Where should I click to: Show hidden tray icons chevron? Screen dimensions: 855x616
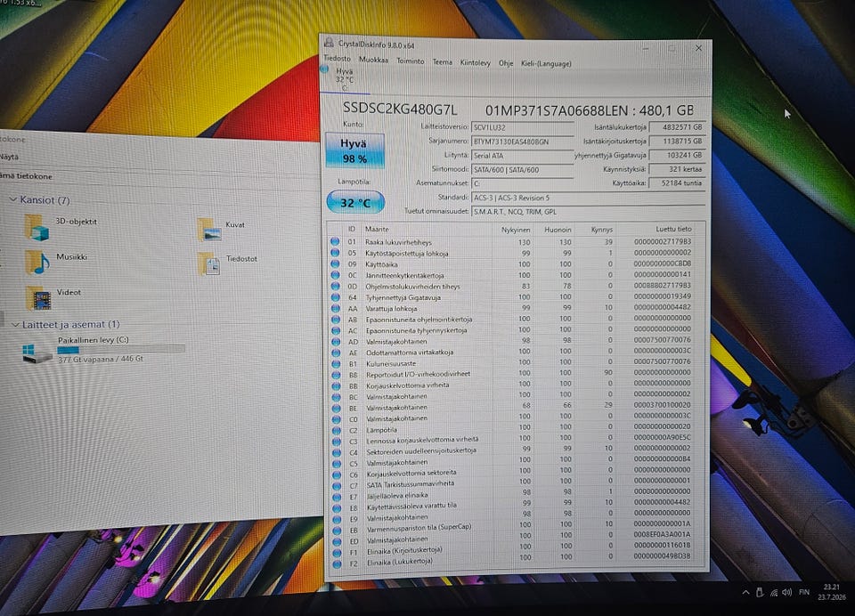(745, 593)
